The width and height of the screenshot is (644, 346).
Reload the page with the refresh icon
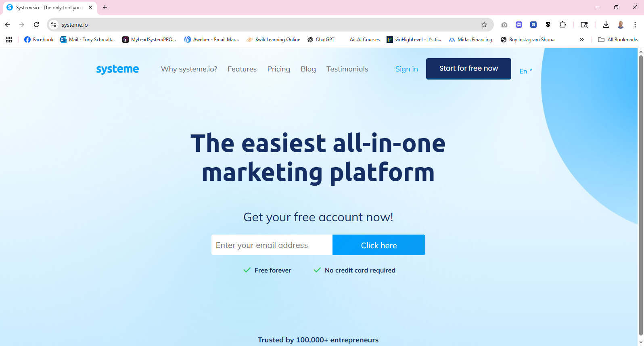(36, 25)
